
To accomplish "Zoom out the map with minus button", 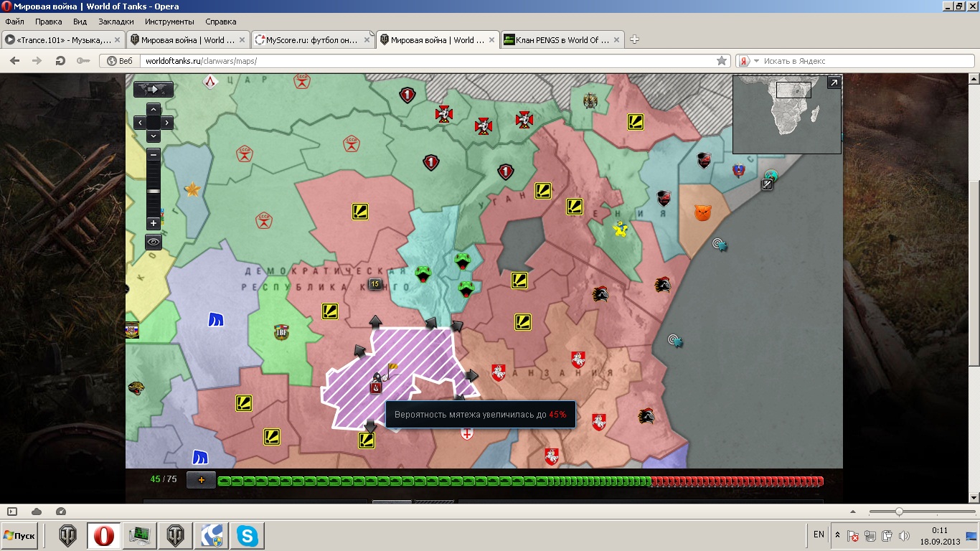I will (x=154, y=154).
